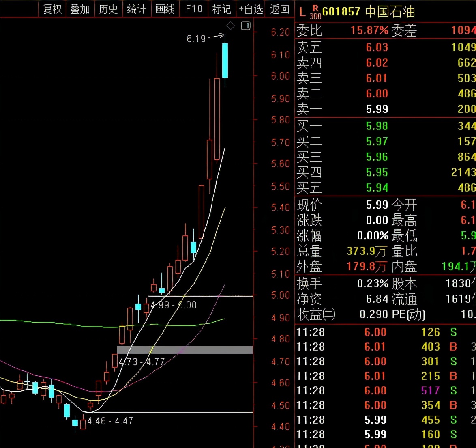Click the 6.00 price axis label

click(x=281, y=76)
